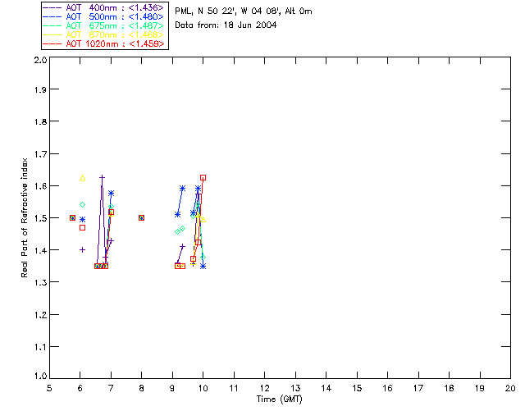Click the x-axis tick label '12'
This screenshot has height=420, width=525.
(264, 388)
